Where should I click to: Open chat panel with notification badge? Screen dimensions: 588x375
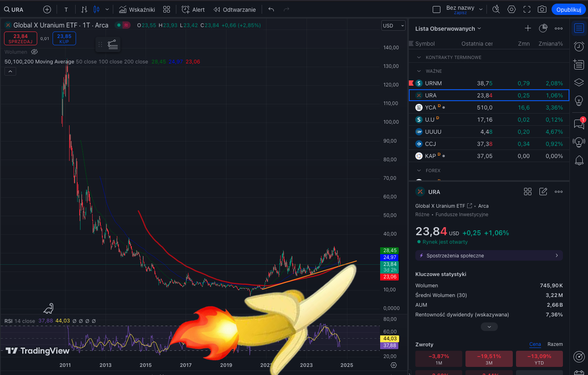tap(579, 124)
